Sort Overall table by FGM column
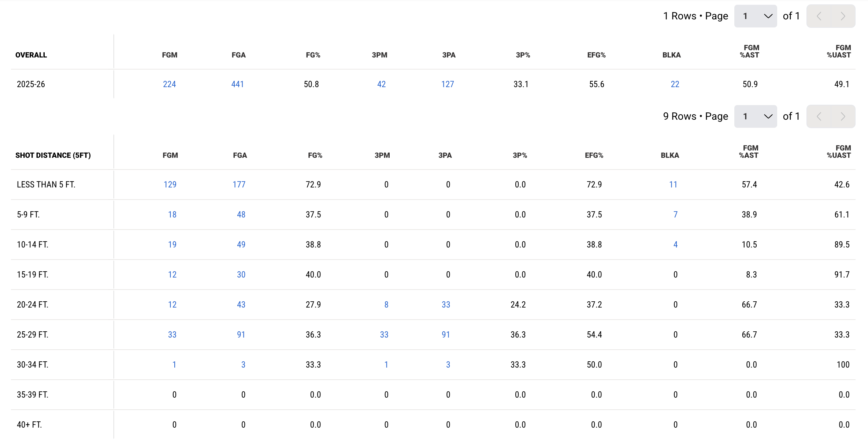Screen dimensions: 868x443 [170, 55]
